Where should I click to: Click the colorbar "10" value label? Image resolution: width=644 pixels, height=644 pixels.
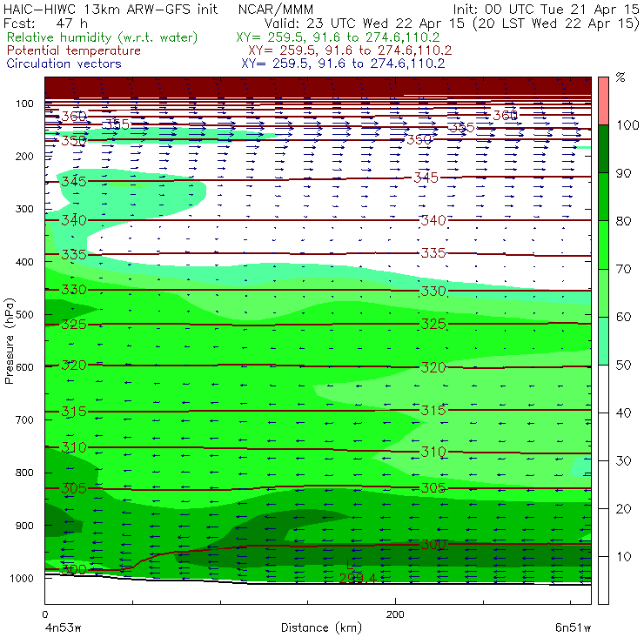coord(623,556)
